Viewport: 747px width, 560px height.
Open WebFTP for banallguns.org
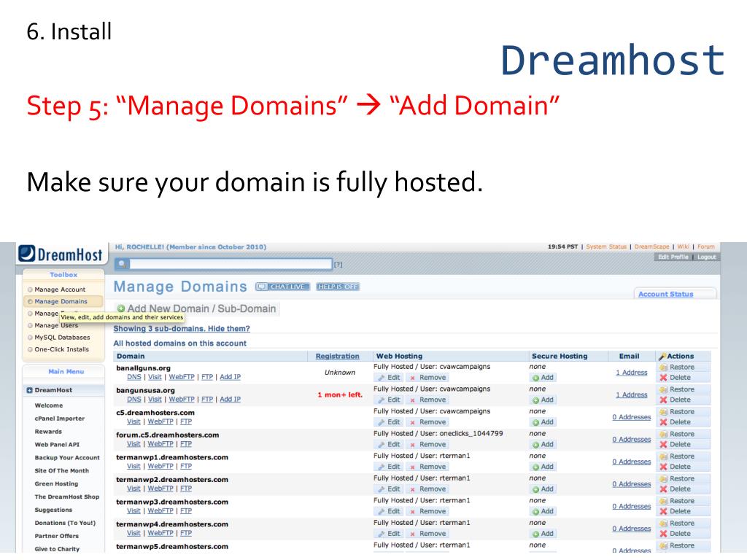[182, 377]
